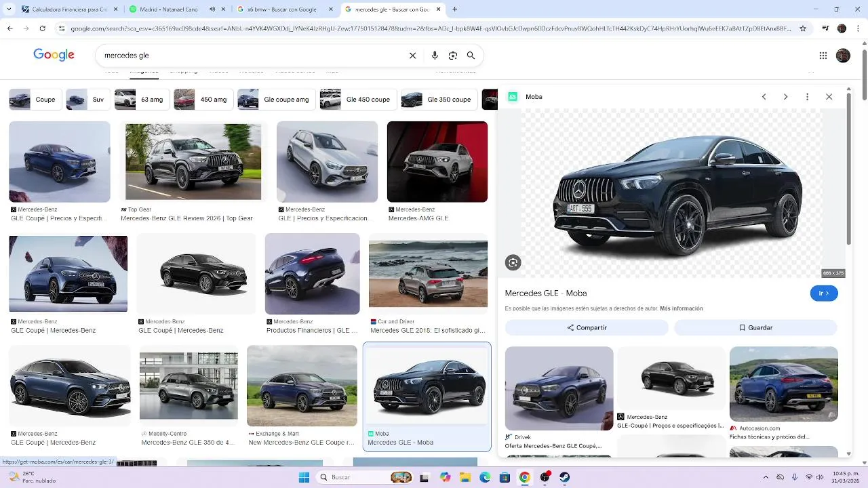Open Steam from the taskbar

pyautogui.click(x=564, y=477)
